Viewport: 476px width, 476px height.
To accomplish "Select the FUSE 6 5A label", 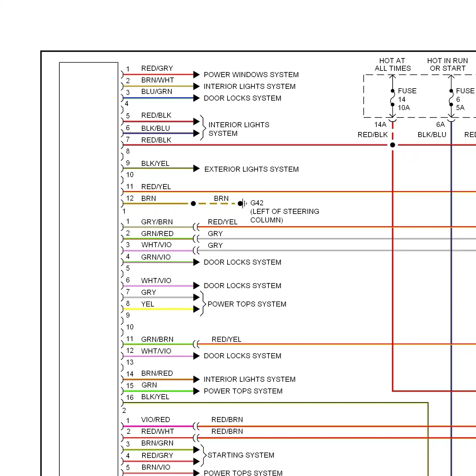I will point(465,99).
